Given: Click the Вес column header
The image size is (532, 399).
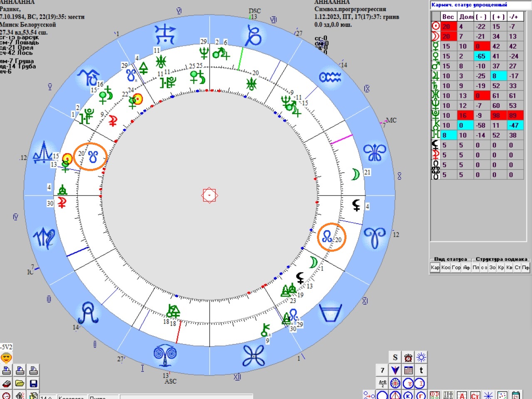Looking at the screenshot, I should pyautogui.click(x=448, y=17).
